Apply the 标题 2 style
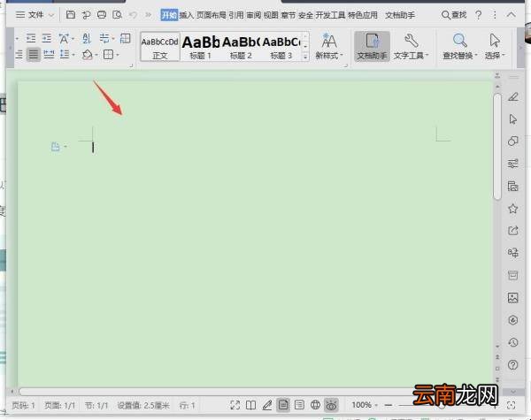Screen dimensions: 531x420 tap(241, 47)
